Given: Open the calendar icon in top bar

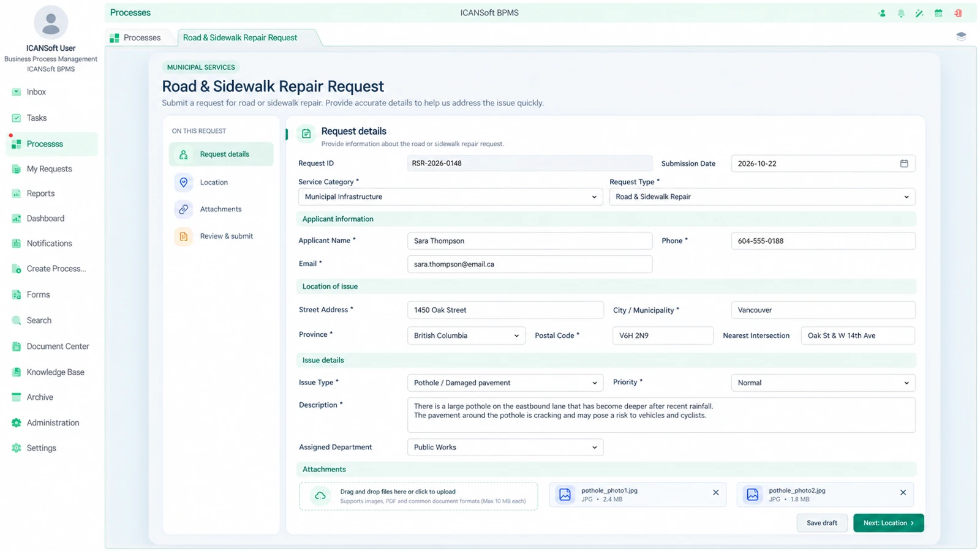Looking at the screenshot, I should (x=938, y=13).
